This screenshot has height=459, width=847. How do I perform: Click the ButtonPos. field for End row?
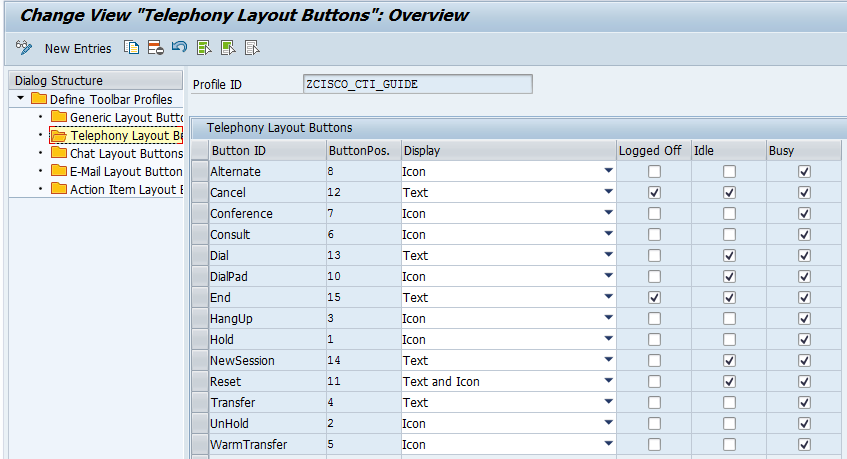tap(362, 297)
